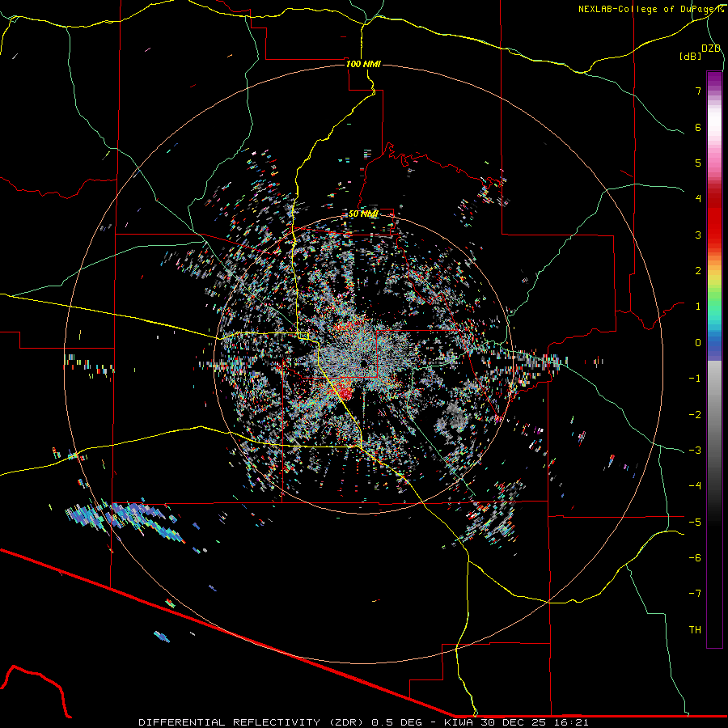This screenshot has width=728, height=728.
Task: Select the negative -7 dB scale label
Action: tap(695, 594)
